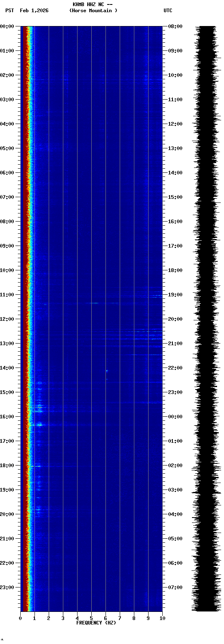Click UTC time label 05:00 on right axis

[x=175, y=539]
